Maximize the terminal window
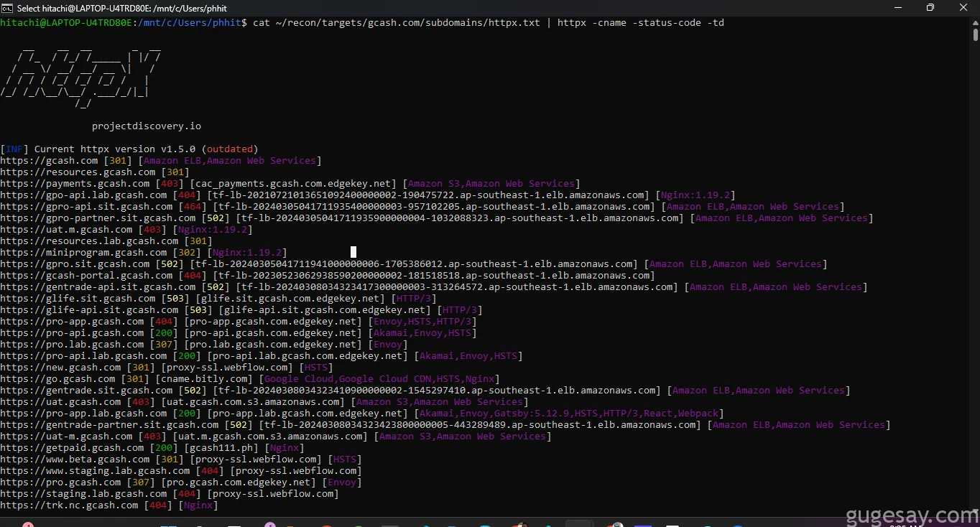Image resolution: width=980 pixels, height=527 pixels. [x=930, y=8]
